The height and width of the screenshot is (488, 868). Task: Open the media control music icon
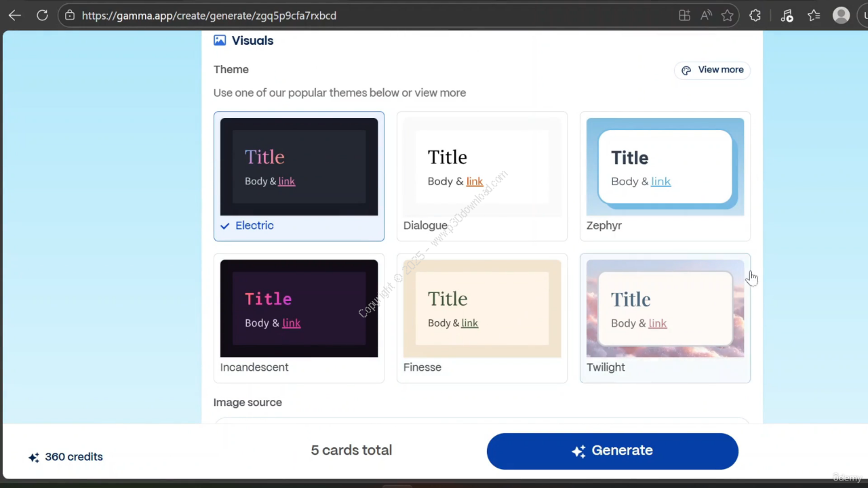click(787, 16)
